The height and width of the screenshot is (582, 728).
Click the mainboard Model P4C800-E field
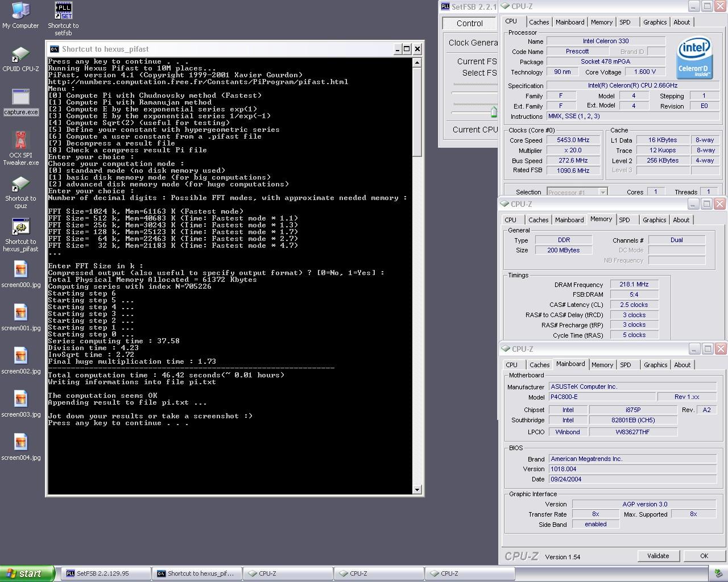click(601, 397)
